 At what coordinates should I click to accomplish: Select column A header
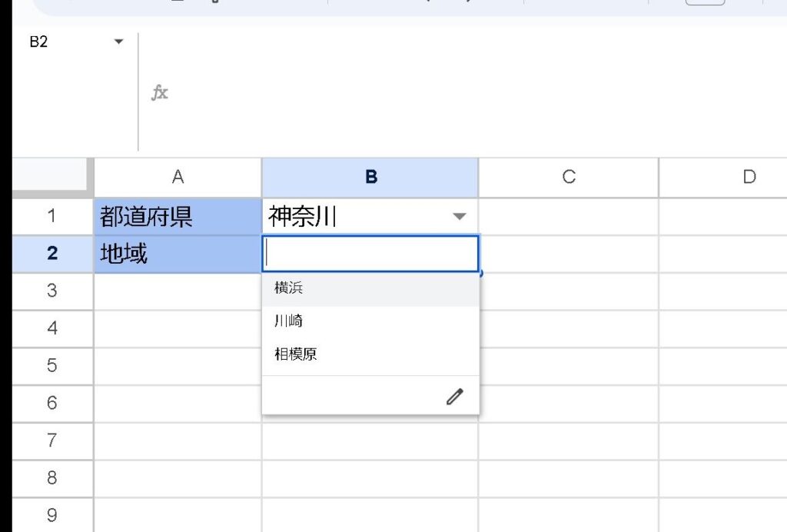178,177
